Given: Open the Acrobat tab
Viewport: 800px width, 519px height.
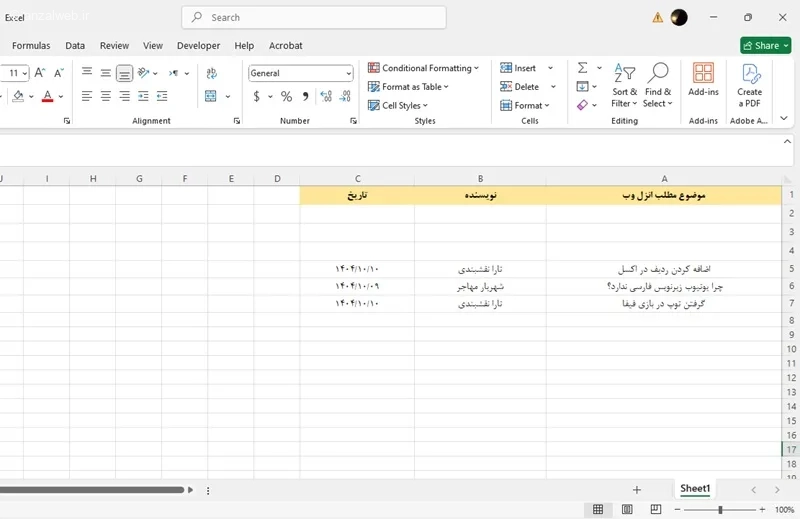Looking at the screenshot, I should 286,45.
